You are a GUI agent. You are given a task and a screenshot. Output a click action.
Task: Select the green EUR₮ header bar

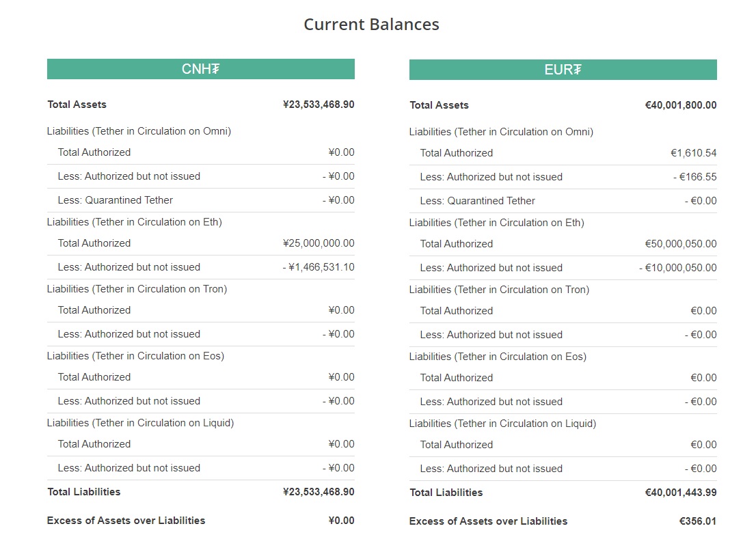tap(563, 70)
